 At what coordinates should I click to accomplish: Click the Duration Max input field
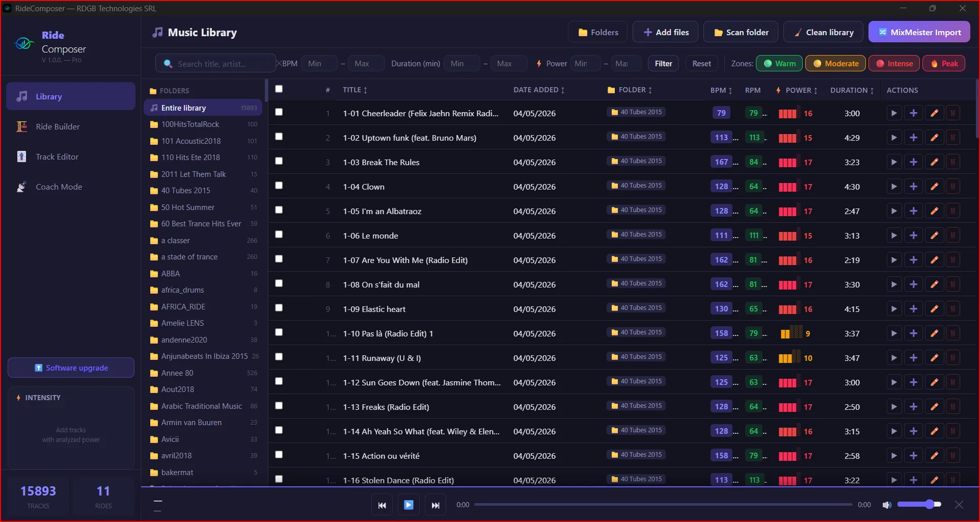pyautogui.click(x=509, y=63)
